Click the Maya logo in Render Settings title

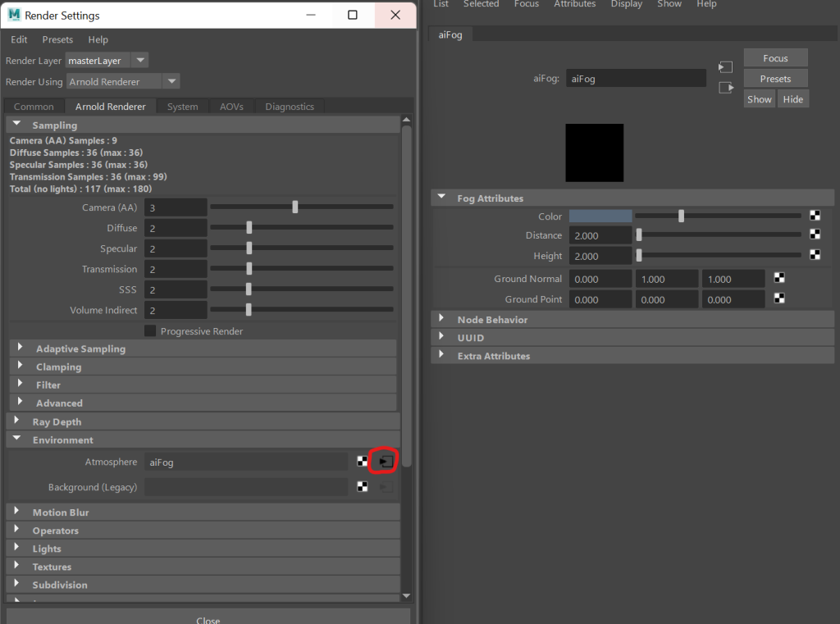[14, 15]
